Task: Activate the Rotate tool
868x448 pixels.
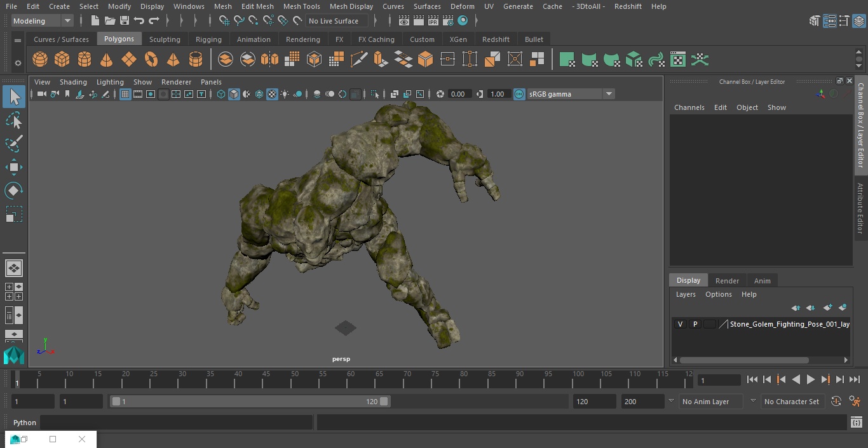Action: (14, 191)
